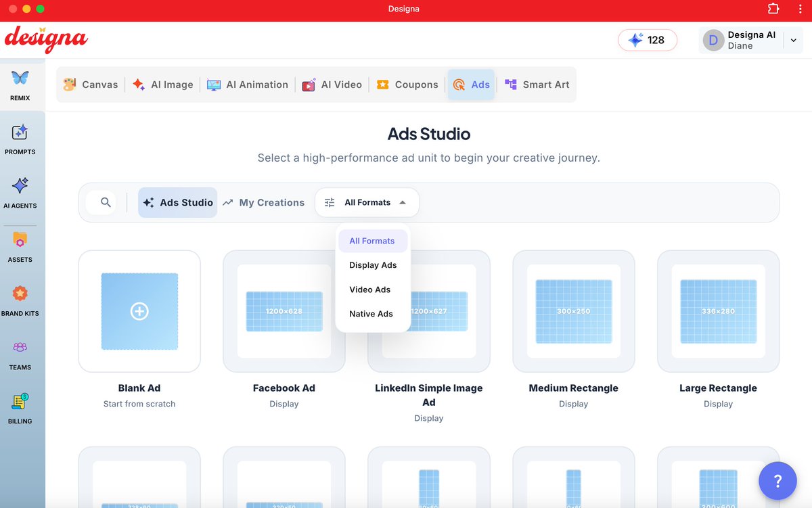812x508 pixels.
Task: Click the extensions puzzle icon in title bar
Action: tap(773, 9)
